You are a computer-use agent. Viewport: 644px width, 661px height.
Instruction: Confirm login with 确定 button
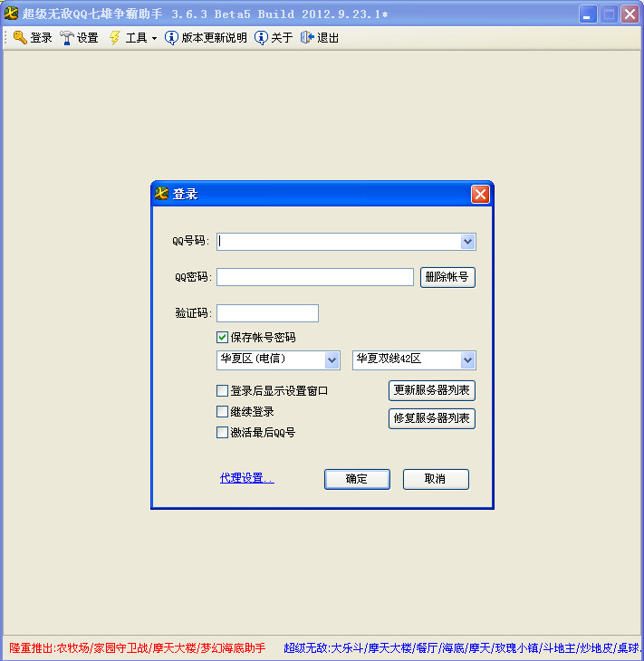[x=357, y=479]
